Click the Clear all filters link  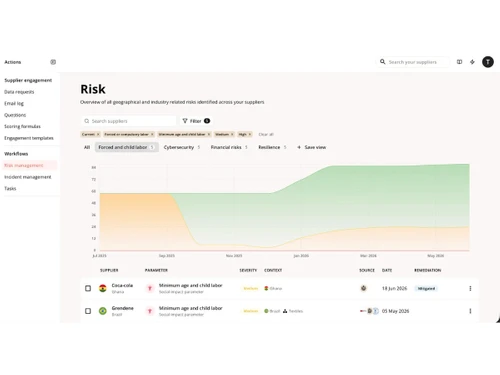tap(266, 134)
